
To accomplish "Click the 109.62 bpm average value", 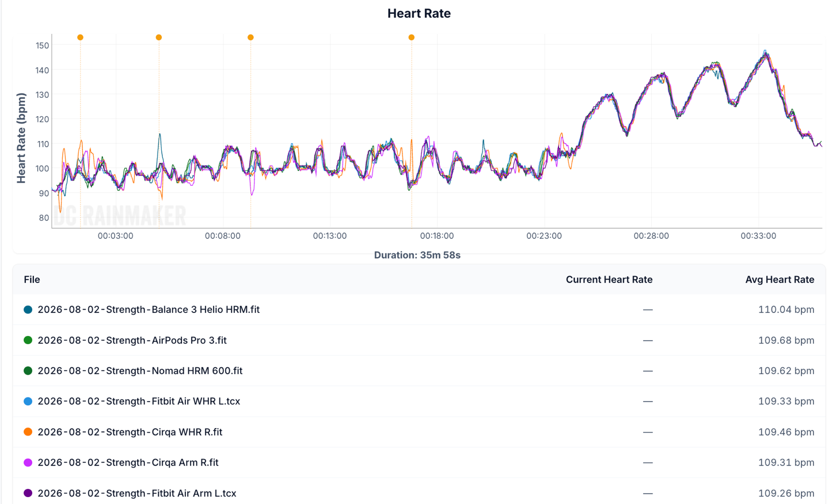I will click(786, 371).
